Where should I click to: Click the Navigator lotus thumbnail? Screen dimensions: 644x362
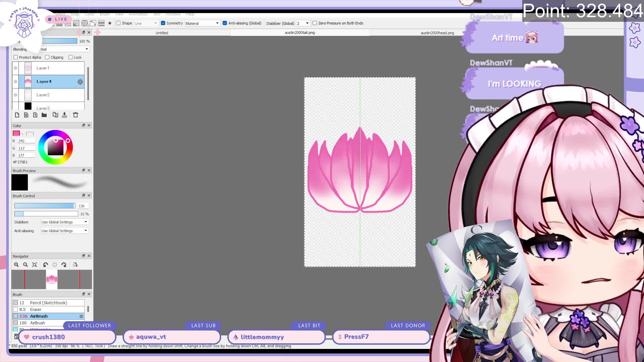(x=52, y=279)
